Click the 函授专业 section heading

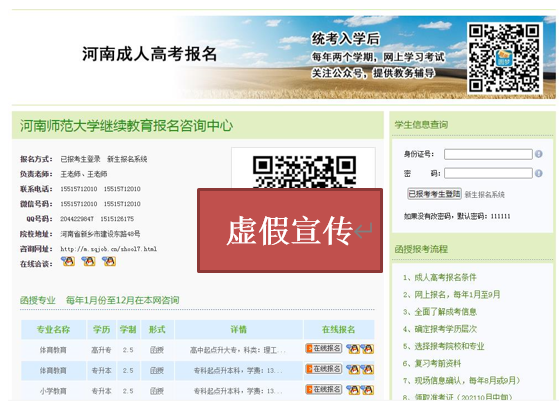tap(38, 300)
